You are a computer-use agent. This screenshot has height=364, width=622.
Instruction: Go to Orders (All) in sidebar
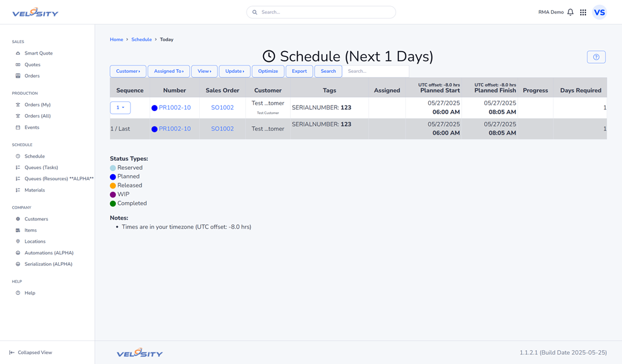point(38,116)
